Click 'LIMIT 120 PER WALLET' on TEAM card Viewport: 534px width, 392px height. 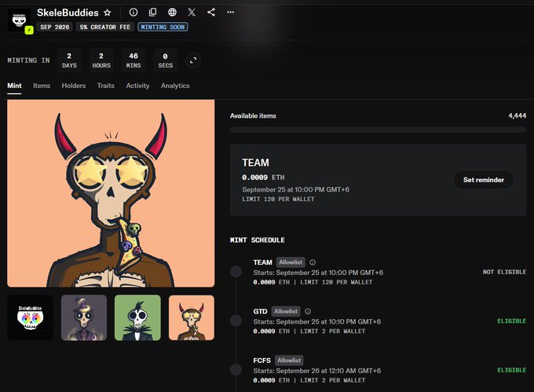coord(278,199)
